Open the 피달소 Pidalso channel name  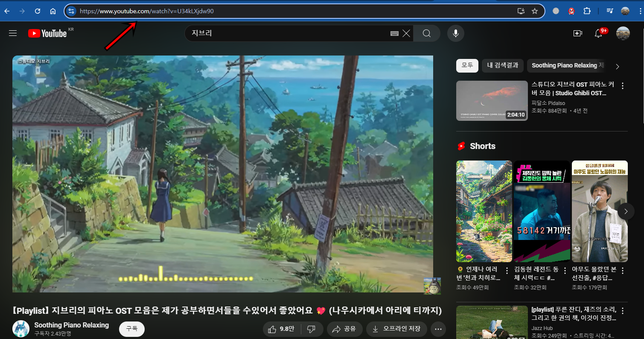(x=548, y=103)
